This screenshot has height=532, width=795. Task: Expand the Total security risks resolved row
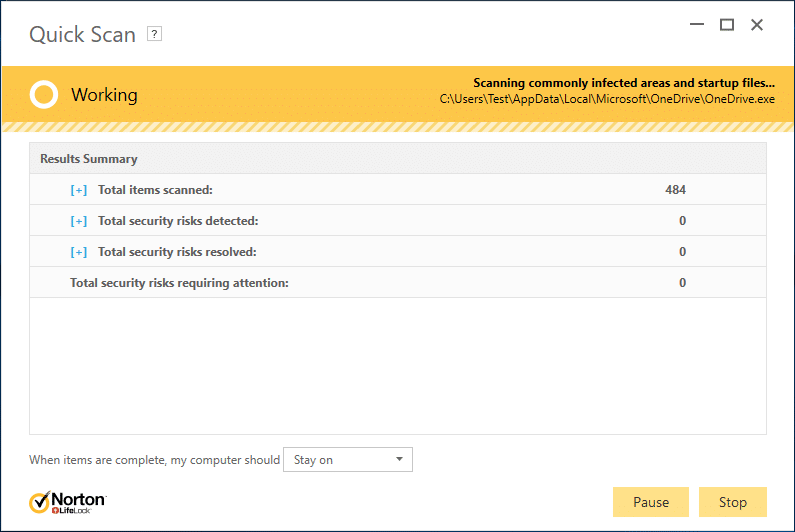(x=79, y=252)
